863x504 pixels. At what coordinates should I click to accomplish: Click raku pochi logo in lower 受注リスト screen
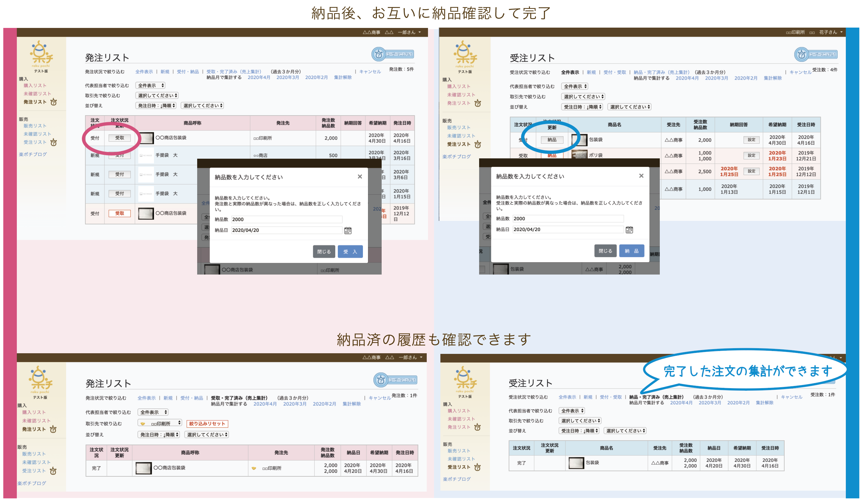pos(465,379)
